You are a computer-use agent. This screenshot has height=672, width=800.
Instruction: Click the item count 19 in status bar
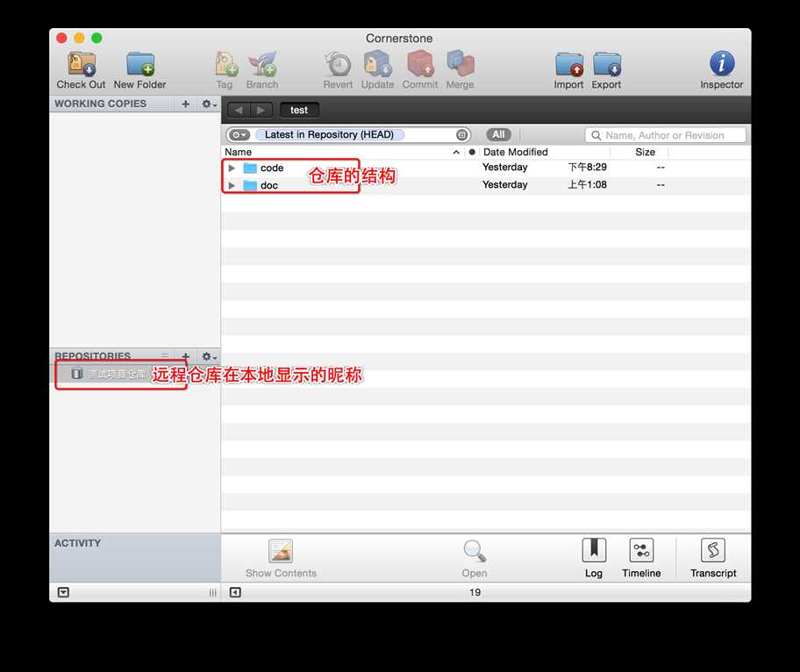click(x=475, y=592)
